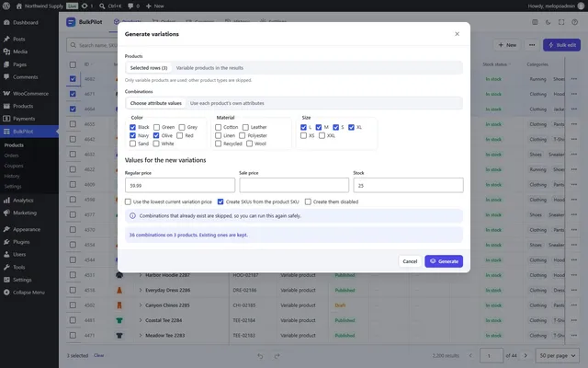Click the + New item in admin bar
588x368 pixels.
coord(154,6)
